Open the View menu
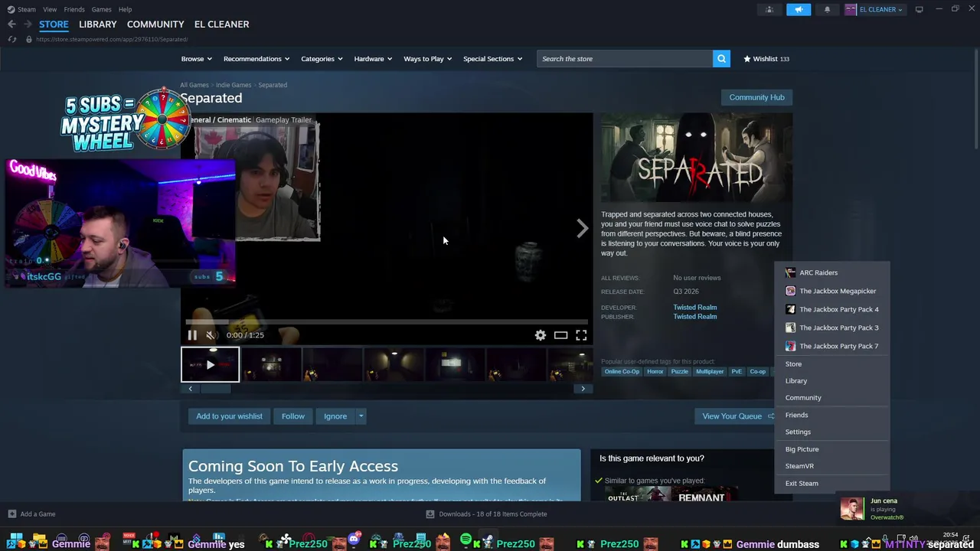 [50, 9]
